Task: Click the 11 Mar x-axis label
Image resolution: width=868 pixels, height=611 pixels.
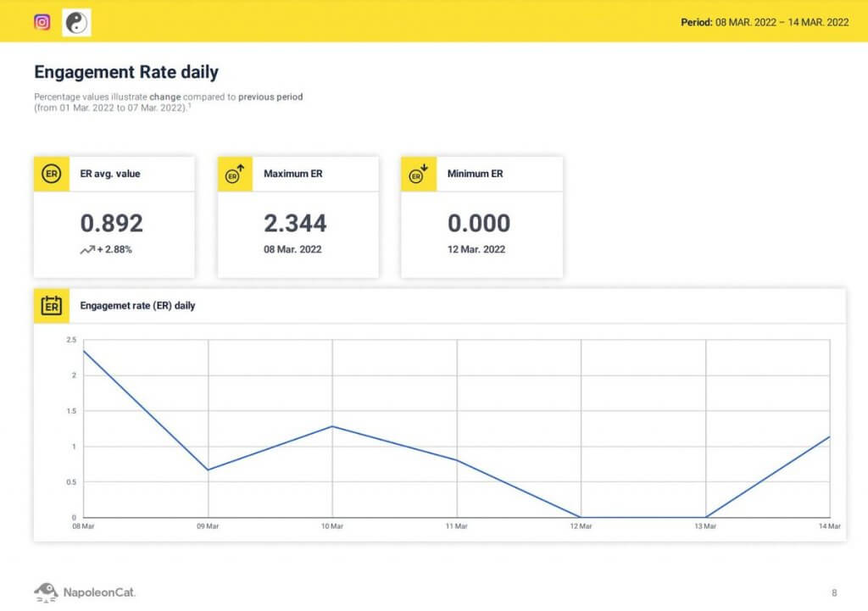Action: 457,526
